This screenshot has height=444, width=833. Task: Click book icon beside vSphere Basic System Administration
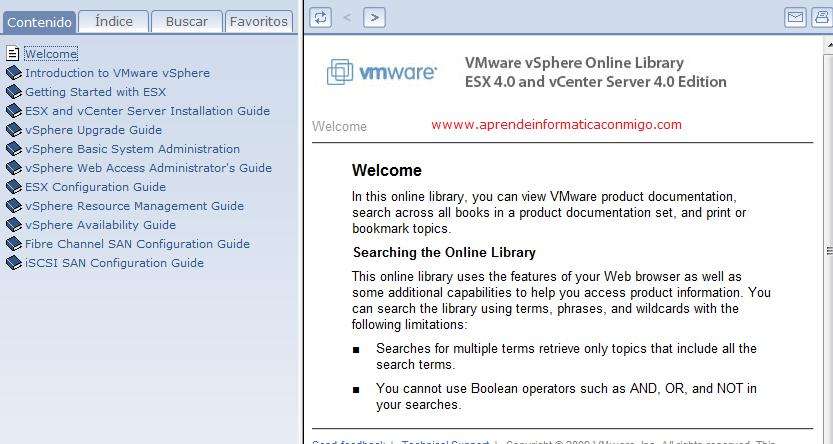click(x=13, y=149)
